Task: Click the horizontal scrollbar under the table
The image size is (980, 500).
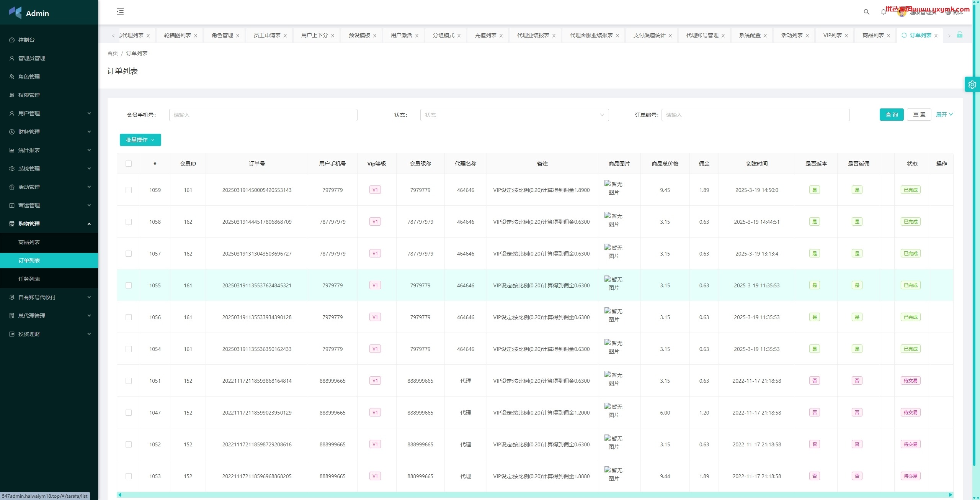Action: (535, 495)
